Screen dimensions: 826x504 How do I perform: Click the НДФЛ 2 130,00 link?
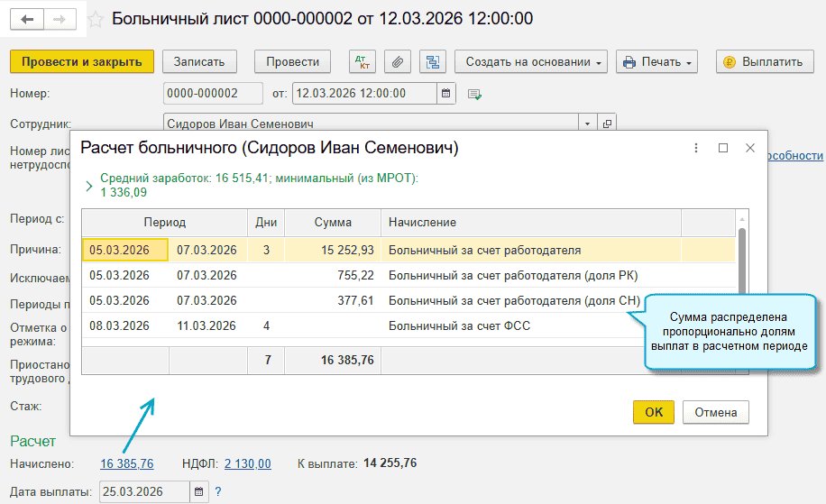(x=247, y=463)
